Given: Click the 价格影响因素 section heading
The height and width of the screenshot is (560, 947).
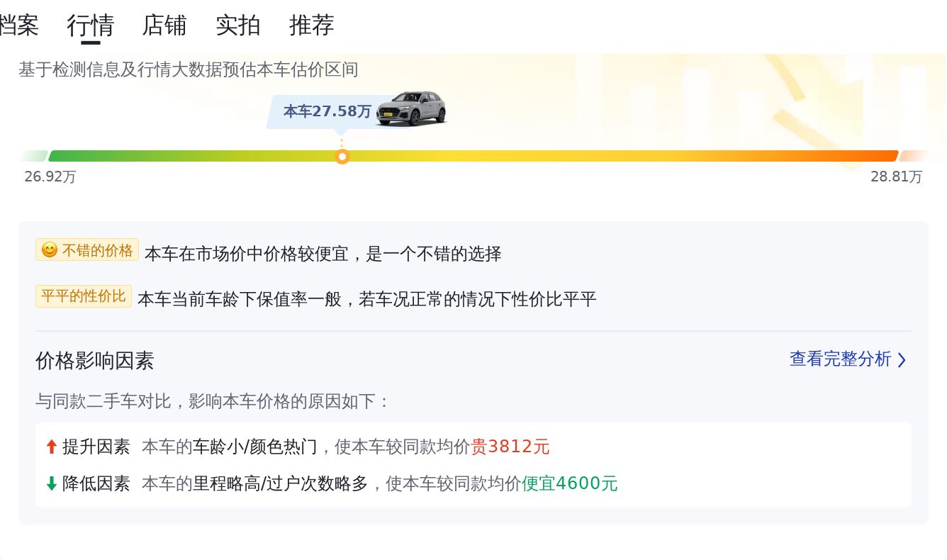Looking at the screenshot, I should [x=94, y=361].
